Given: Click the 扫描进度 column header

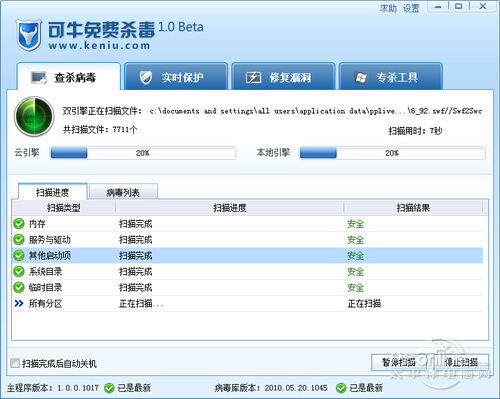Looking at the screenshot, I should [x=230, y=208].
